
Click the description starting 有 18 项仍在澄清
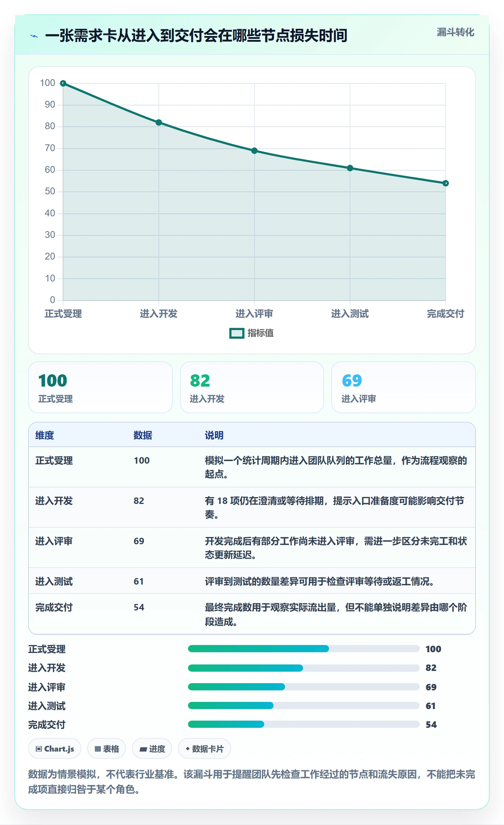pos(334,508)
